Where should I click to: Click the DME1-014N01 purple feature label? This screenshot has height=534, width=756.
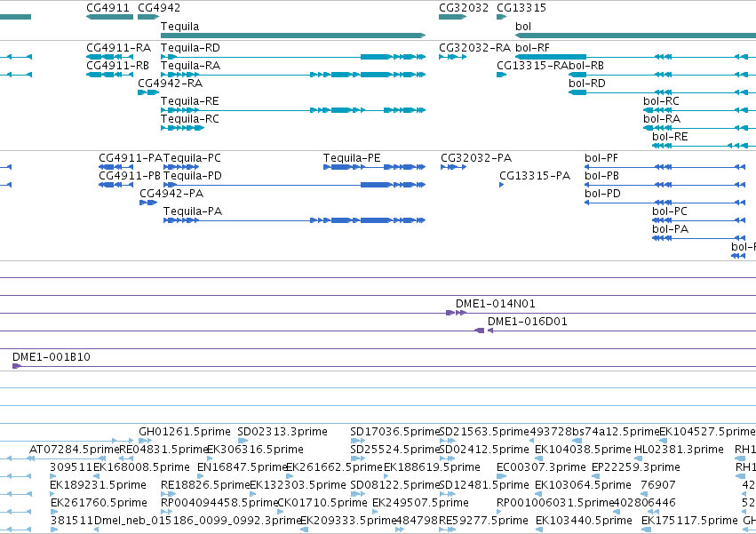point(496,304)
